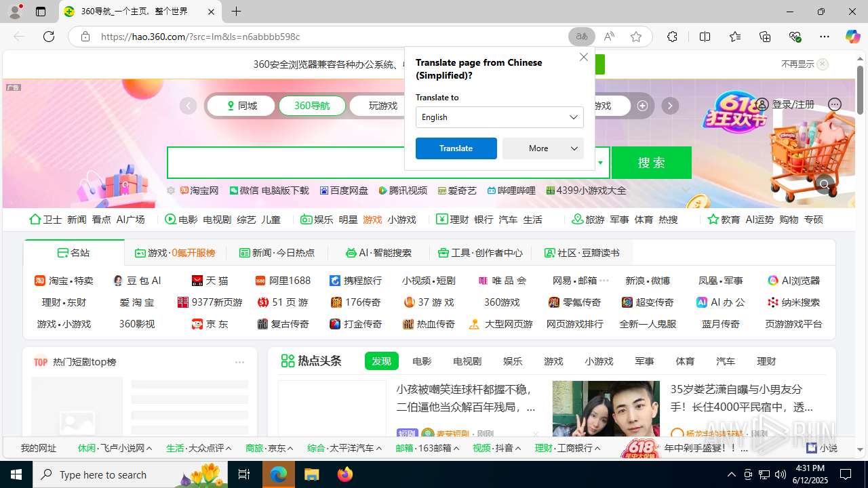Switch to AI·智能搜索 tab
Image resolution: width=868 pixels, height=488 pixels.
pos(378,253)
